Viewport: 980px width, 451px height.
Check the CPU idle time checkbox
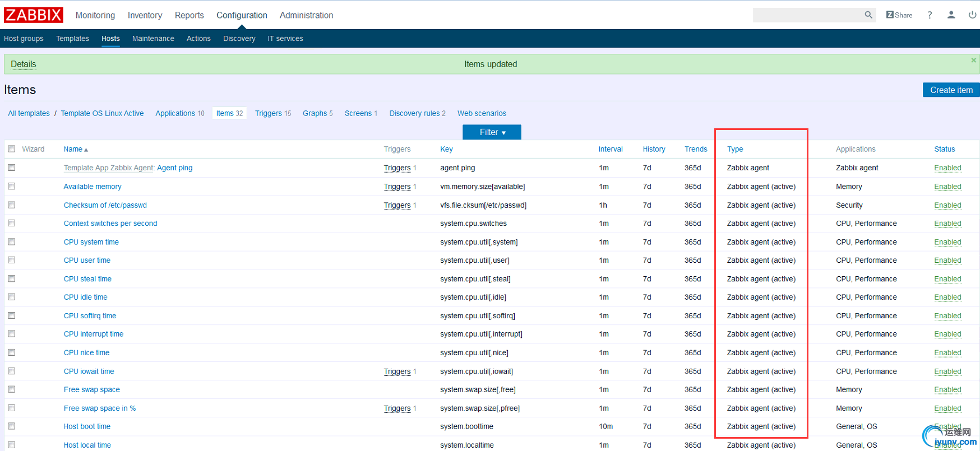[12, 297]
